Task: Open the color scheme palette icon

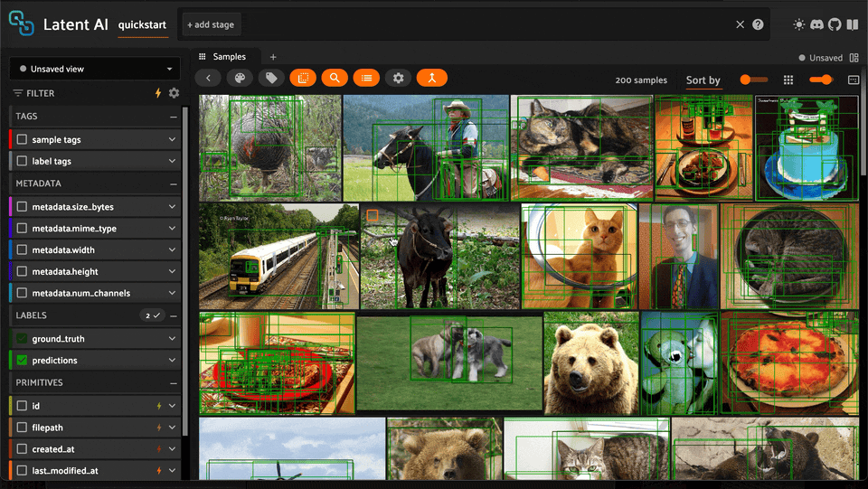Action: [x=240, y=79]
